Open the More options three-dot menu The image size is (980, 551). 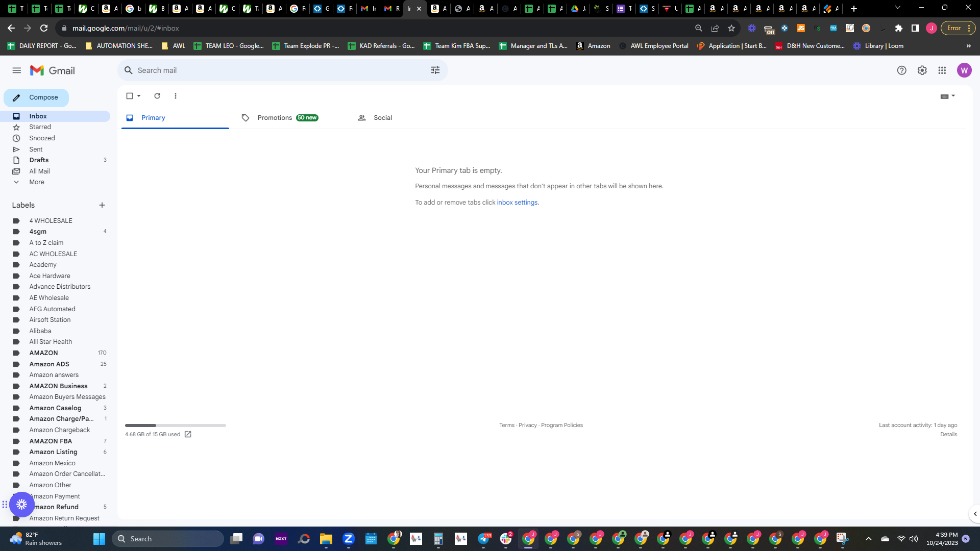coord(176,96)
